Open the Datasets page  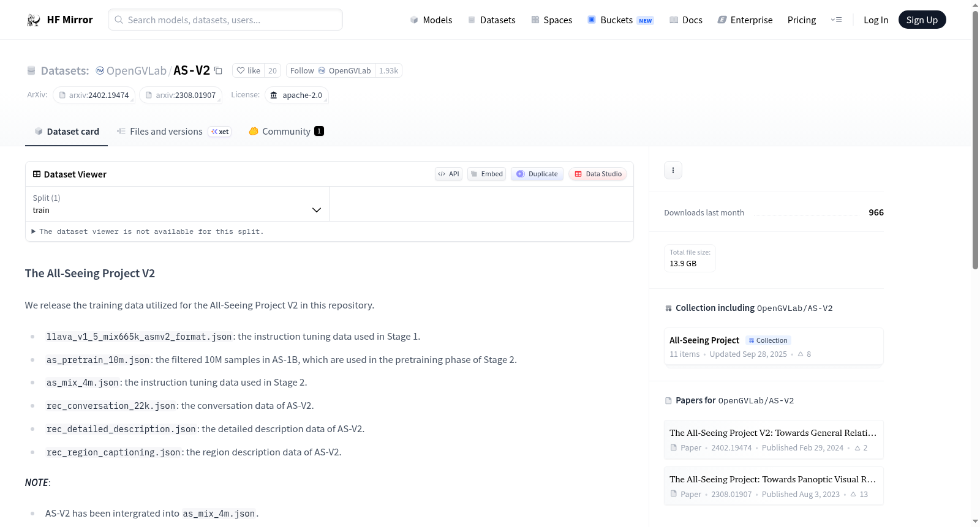[492, 20]
